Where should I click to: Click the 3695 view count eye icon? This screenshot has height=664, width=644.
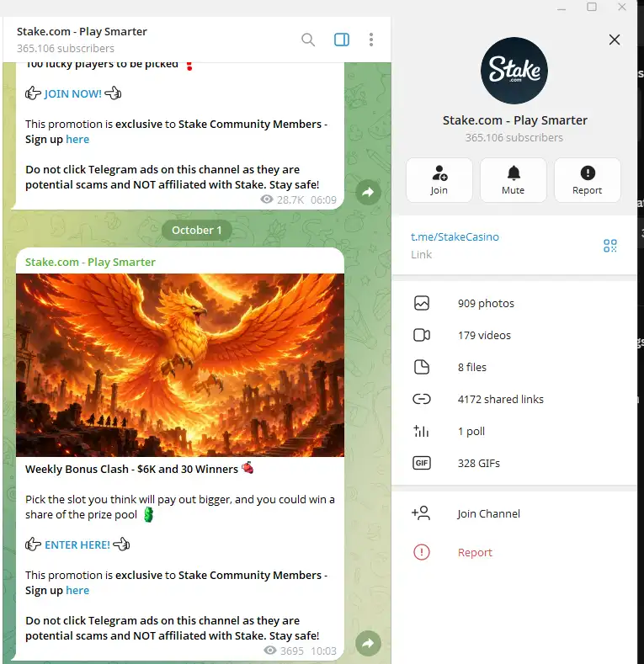(x=270, y=651)
